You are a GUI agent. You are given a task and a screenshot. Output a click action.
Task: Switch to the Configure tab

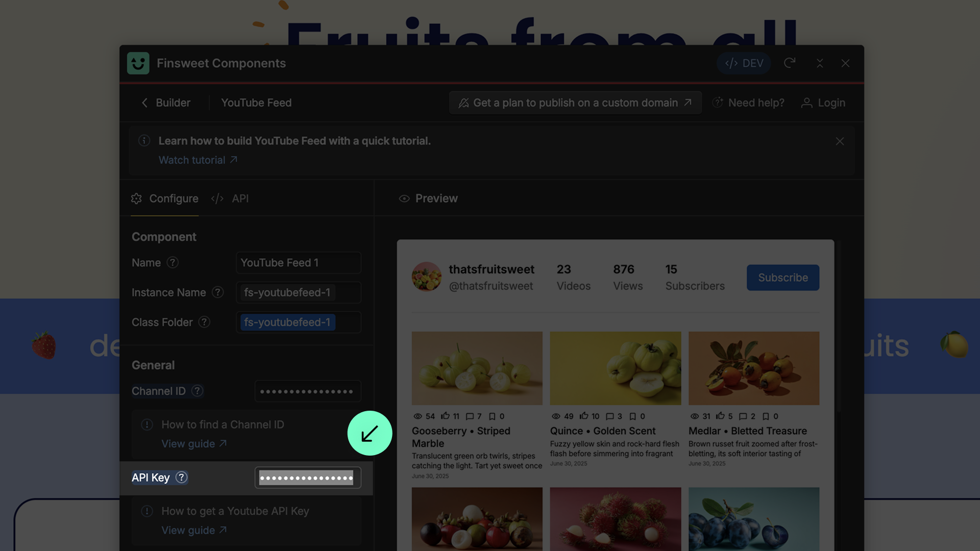(165, 198)
